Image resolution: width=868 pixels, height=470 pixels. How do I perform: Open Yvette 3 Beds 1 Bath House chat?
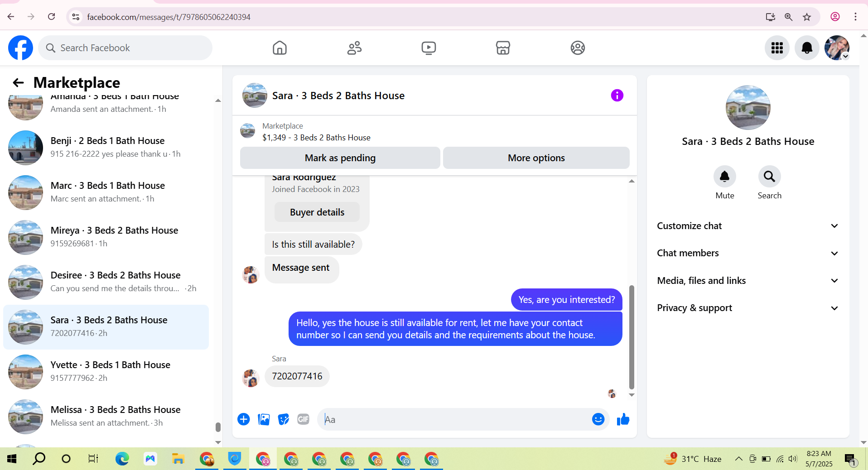(x=106, y=371)
